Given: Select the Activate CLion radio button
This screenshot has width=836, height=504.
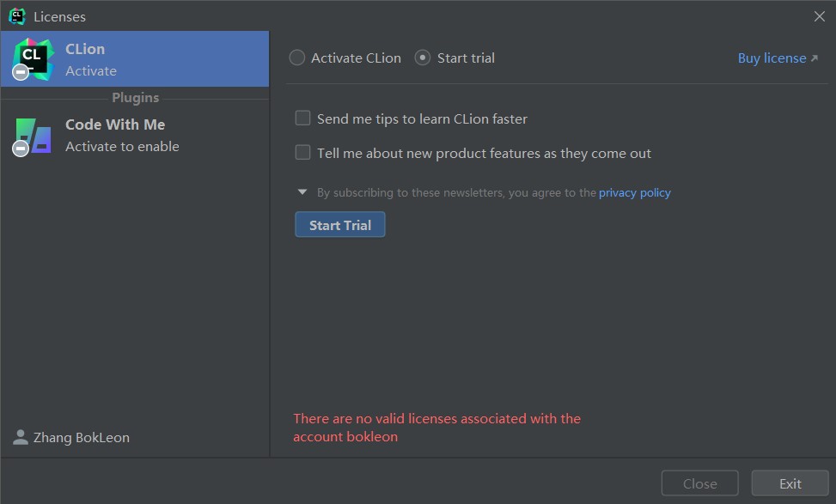Looking at the screenshot, I should pos(297,58).
